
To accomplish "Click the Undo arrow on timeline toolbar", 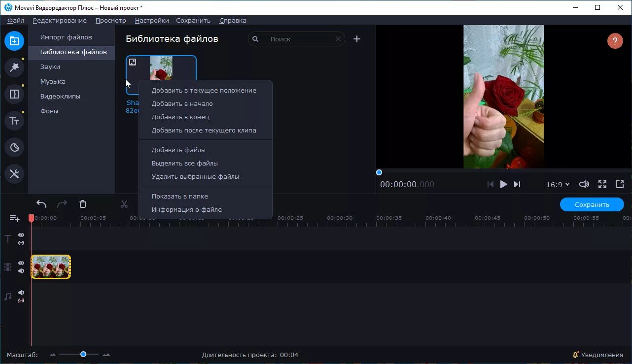I will [x=41, y=204].
